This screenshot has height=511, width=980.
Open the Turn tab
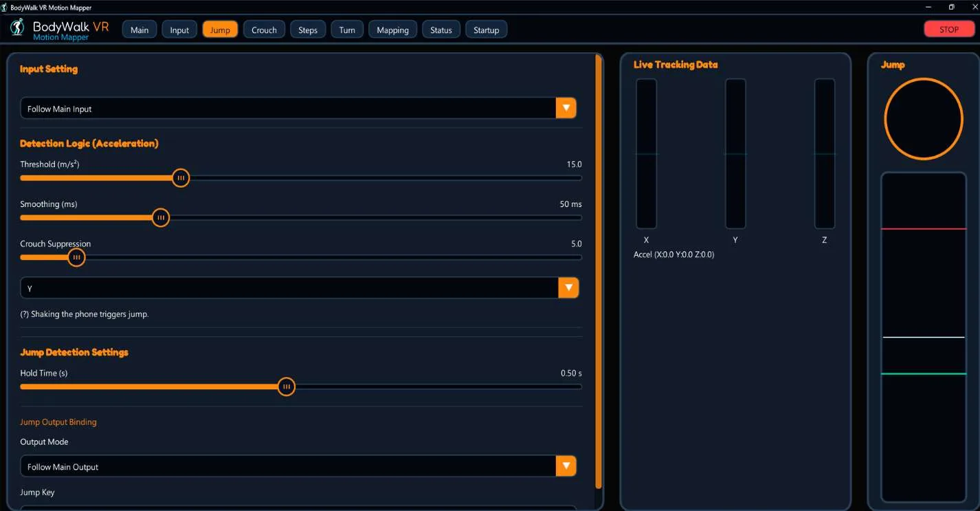point(347,30)
